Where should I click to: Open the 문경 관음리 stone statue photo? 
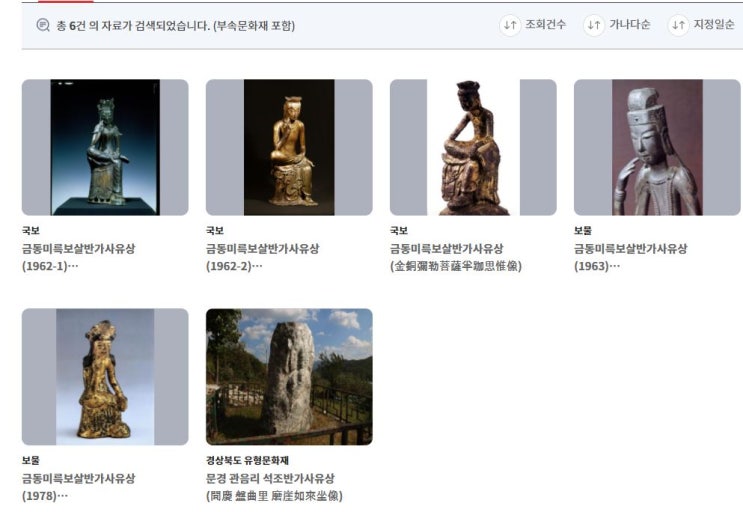click(289, 377)
